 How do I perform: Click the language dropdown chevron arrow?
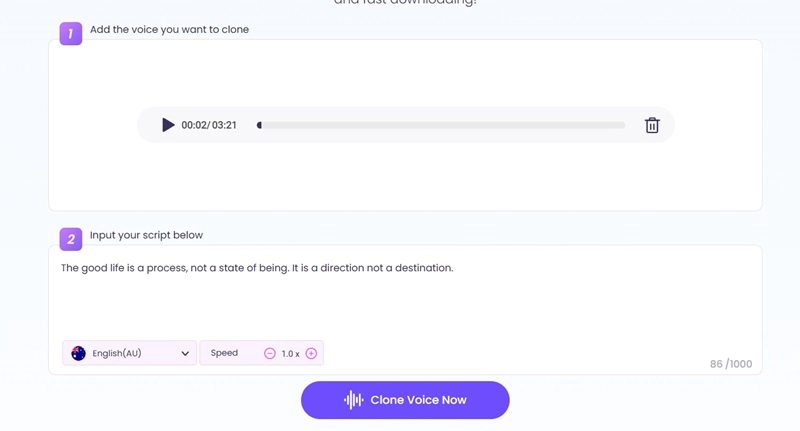(x=185, y=353)
